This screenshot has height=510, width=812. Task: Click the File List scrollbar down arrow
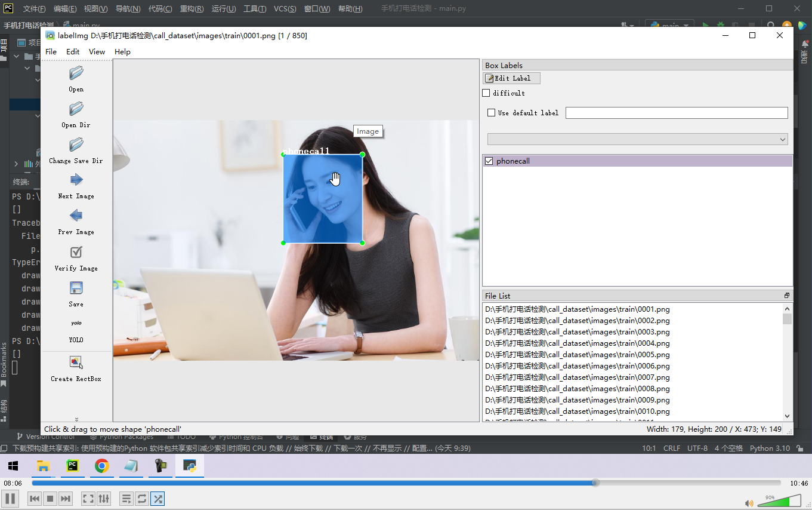coord(787,416)
